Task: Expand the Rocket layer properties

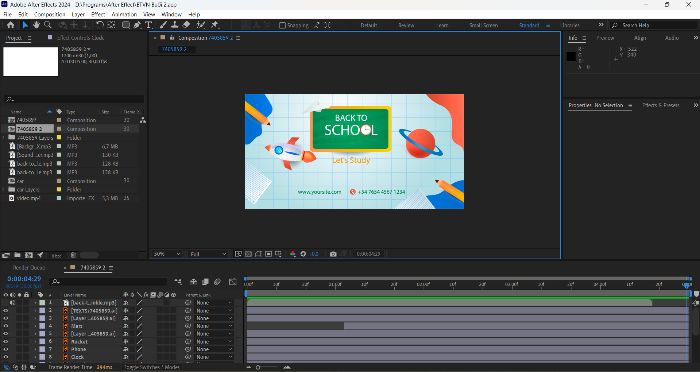Action: (x=35, y=342)
